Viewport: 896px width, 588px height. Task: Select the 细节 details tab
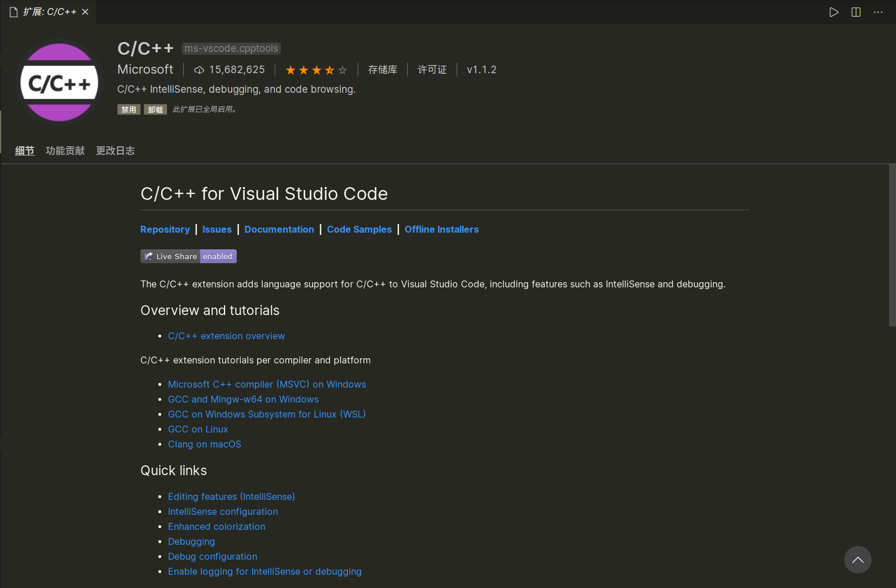pos(25,151)
